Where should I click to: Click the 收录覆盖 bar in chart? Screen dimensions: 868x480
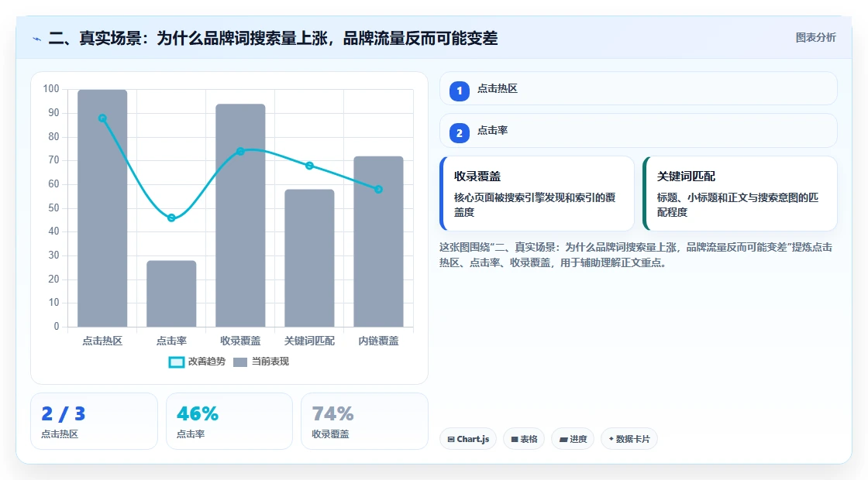(x=240, y=215)
